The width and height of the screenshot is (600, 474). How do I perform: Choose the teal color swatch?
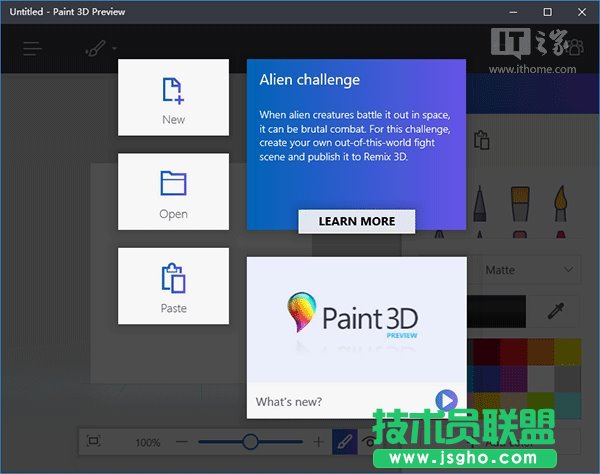pos(567,405)
